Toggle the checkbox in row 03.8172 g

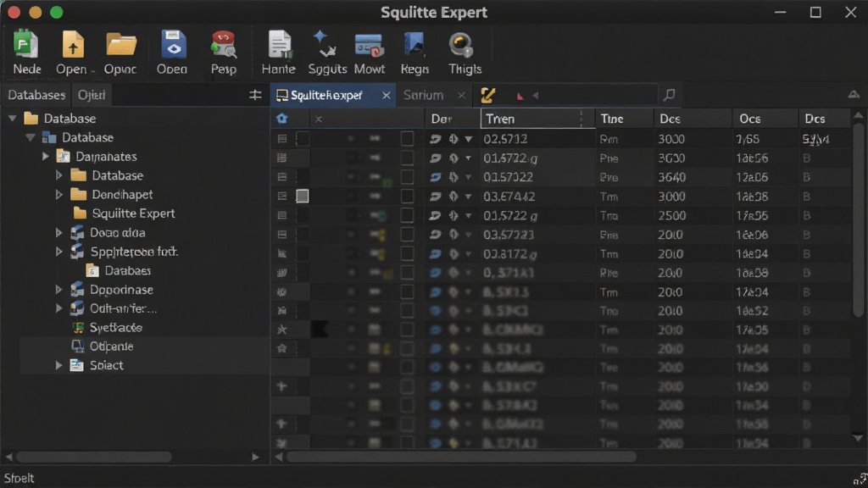point(407,253)
